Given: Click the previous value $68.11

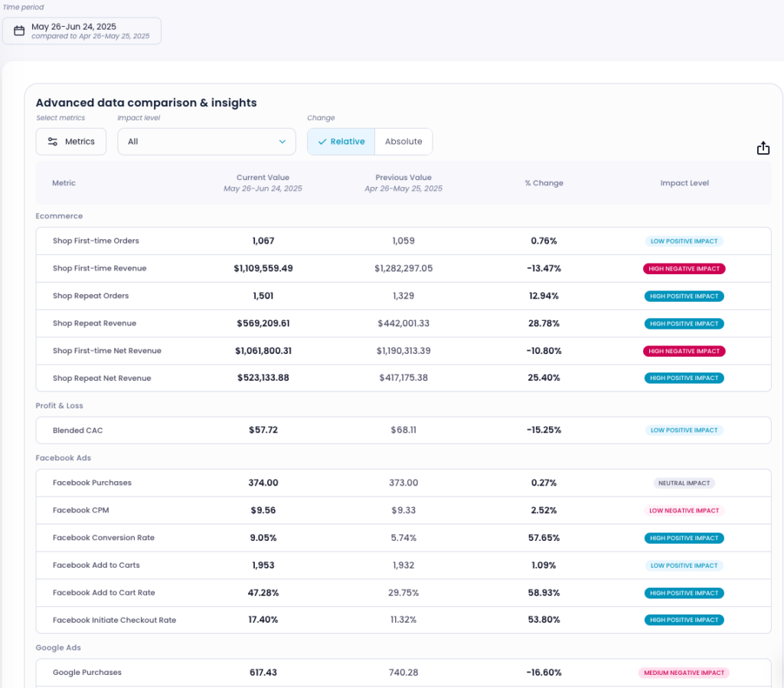Looking at the screenshot, I should pos(403,430).
